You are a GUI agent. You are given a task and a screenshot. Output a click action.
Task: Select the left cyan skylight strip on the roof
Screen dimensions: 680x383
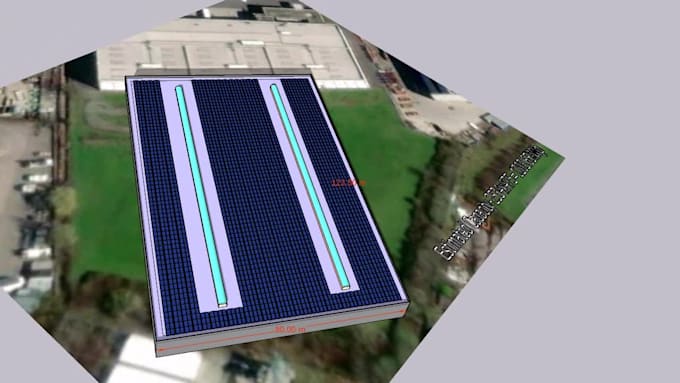[x=201, y=196]
